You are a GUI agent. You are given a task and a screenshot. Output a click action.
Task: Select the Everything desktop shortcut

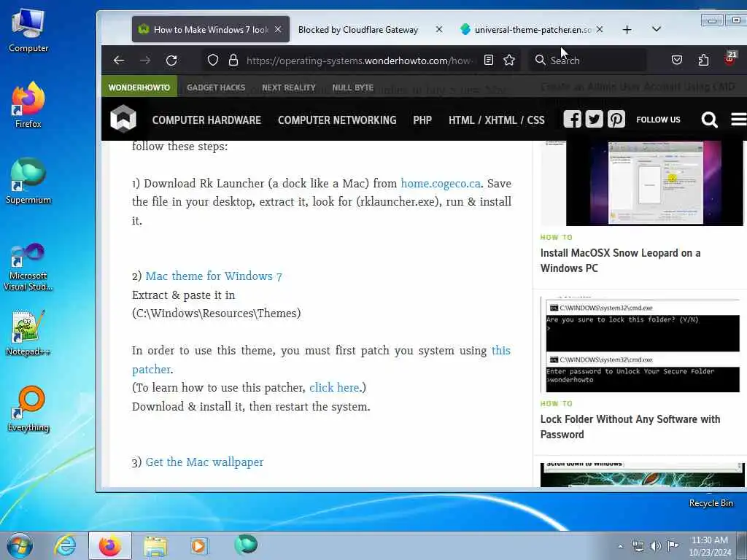tap(28, 408)
